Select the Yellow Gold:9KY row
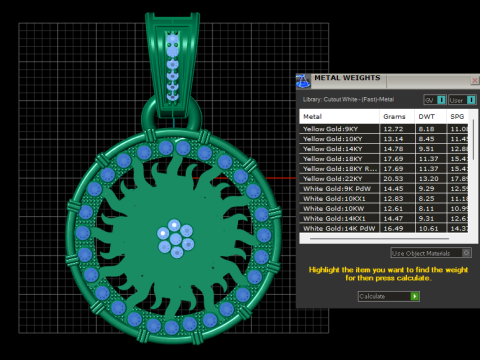 [384, 129]
